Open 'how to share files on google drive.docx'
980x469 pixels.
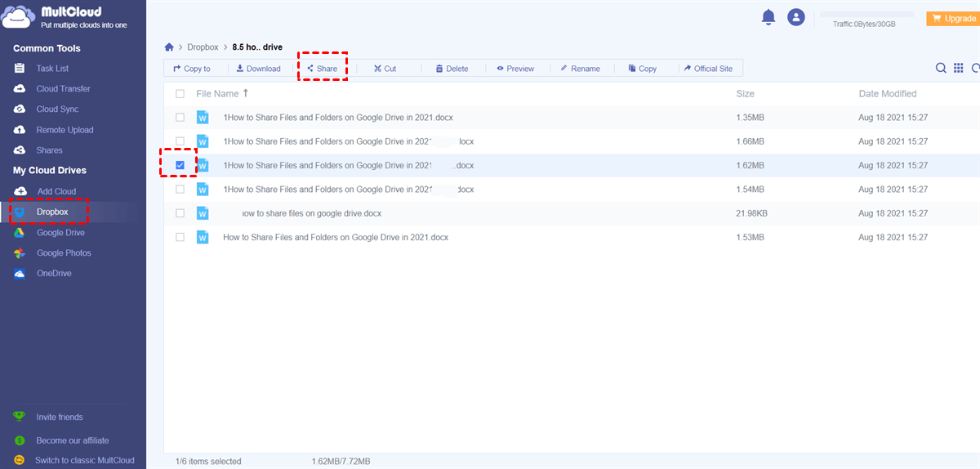coord(312,213)
